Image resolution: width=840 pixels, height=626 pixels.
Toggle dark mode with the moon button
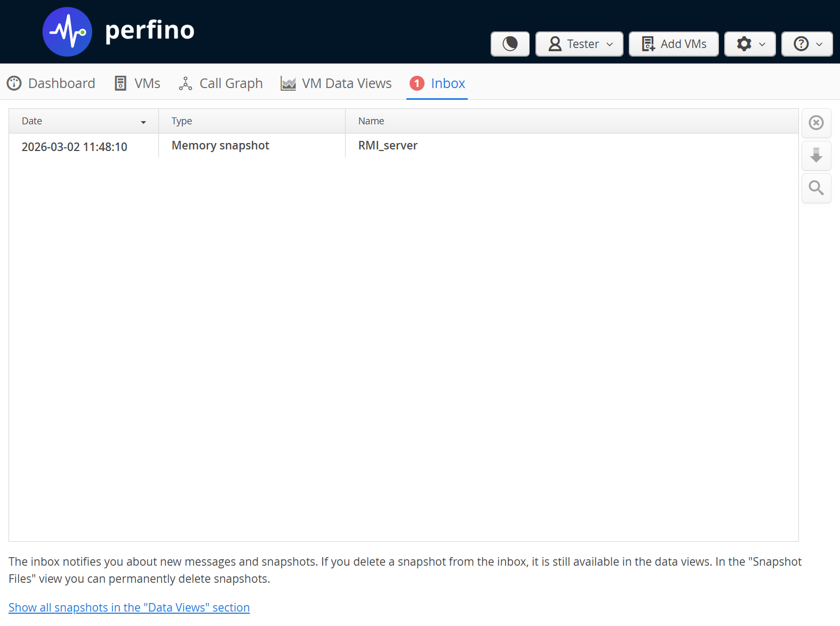coord(510,44)
